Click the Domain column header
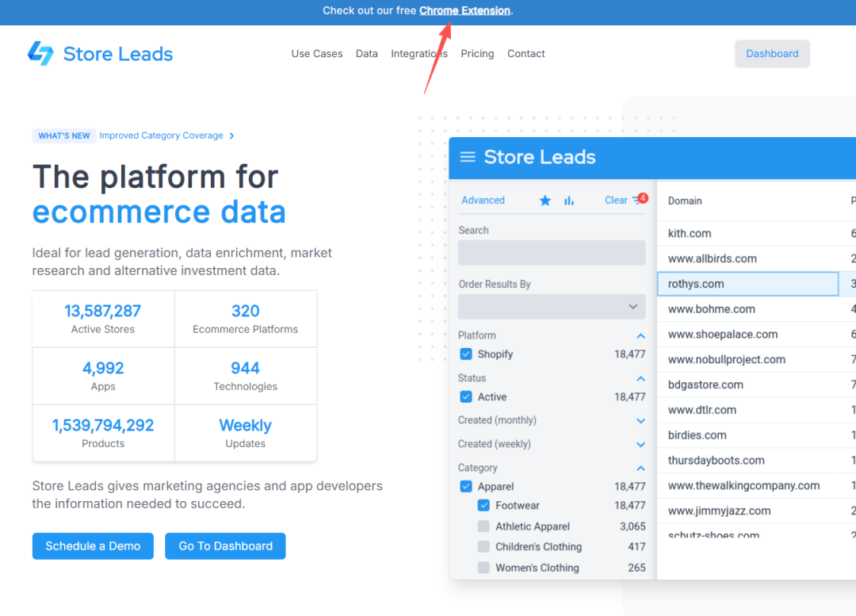856x616 pixels. click(x=685, y=201)
